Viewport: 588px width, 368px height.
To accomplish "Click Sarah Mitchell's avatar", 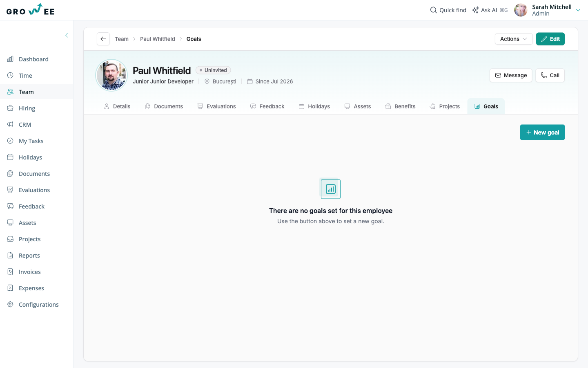I will coord(521,10).
